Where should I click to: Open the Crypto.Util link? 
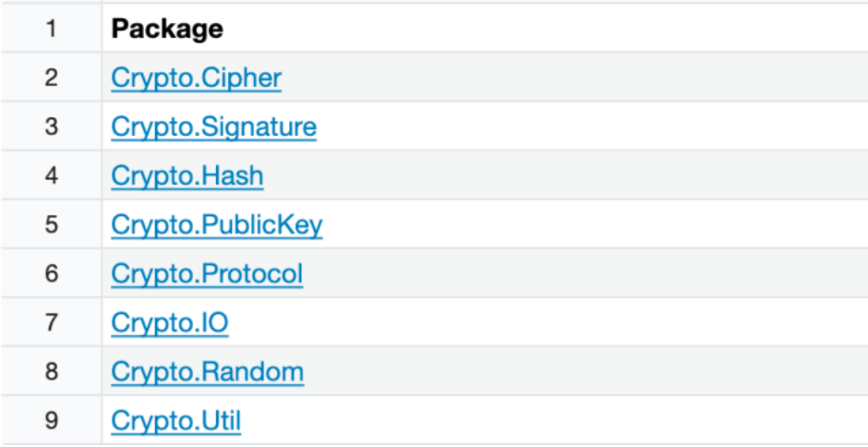coord(176,420)
